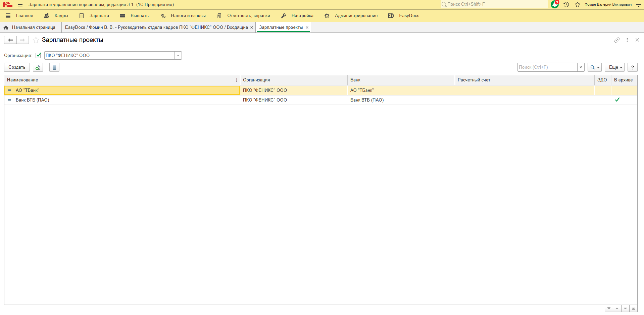Click the list report icon button
This screenshot has width=644, height=315.
pyautogui.click(x=54, y=67)
